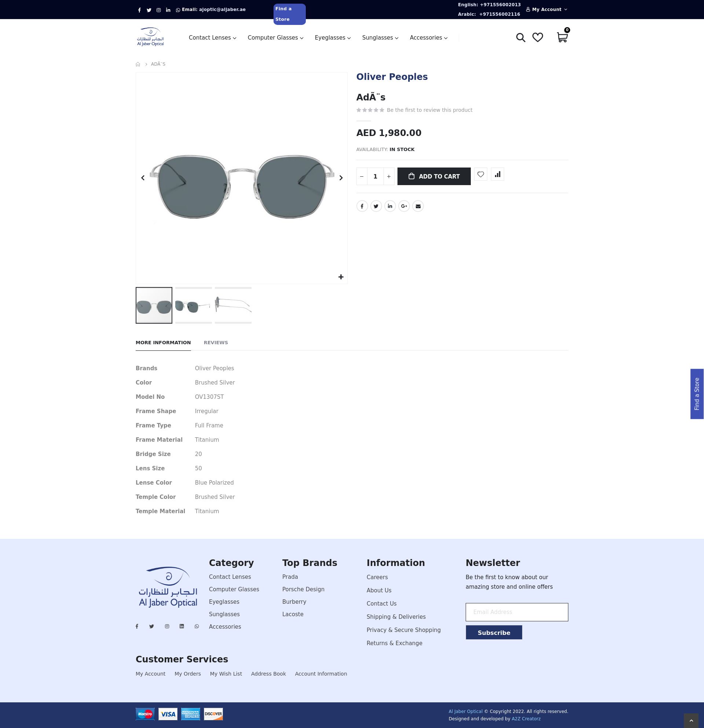Click the Email Address newsletter field
Image resolution: width=704 pixels, height=728 pixels.
[x=517, y=612]
